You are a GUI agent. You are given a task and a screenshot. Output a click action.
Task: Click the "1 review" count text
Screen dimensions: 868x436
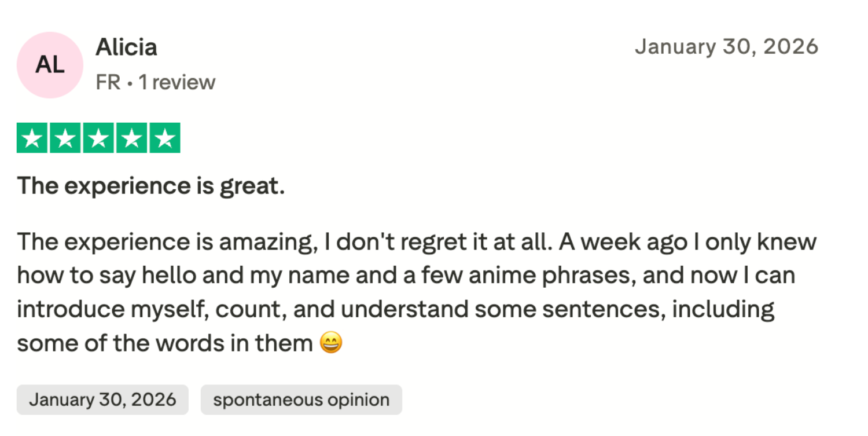[176, 83]
